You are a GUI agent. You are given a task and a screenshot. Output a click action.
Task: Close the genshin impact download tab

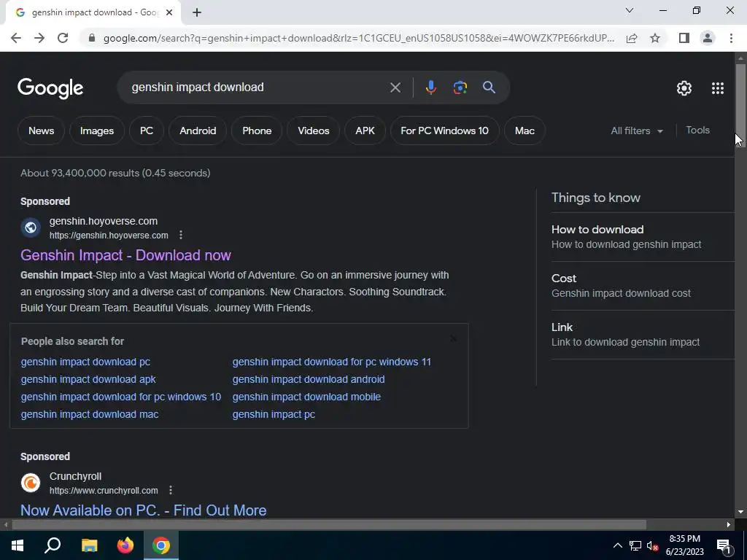coord(169,13)
